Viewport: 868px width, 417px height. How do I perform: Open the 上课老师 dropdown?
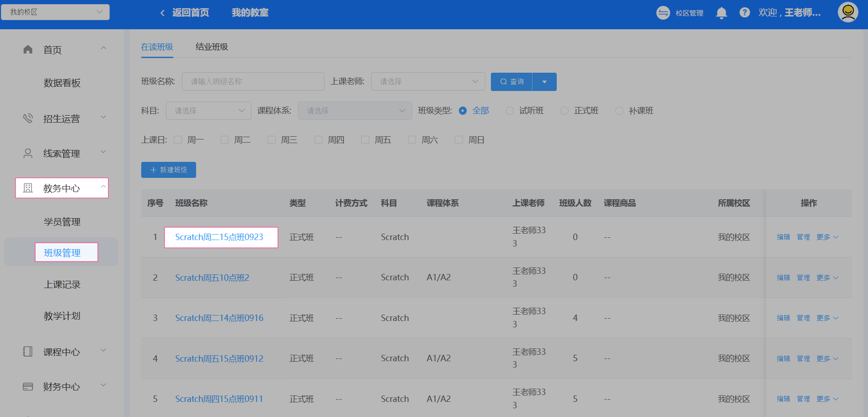click(x=428, y=81)
